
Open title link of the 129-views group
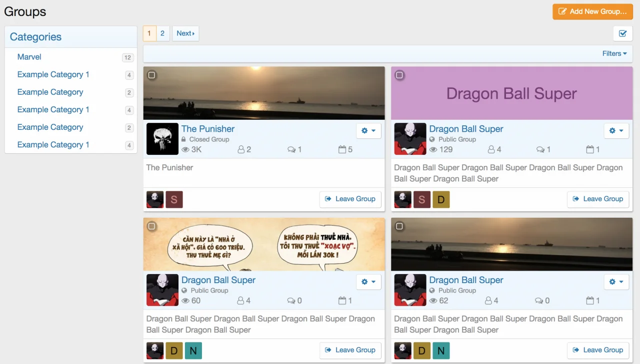(x=466, y=129)
